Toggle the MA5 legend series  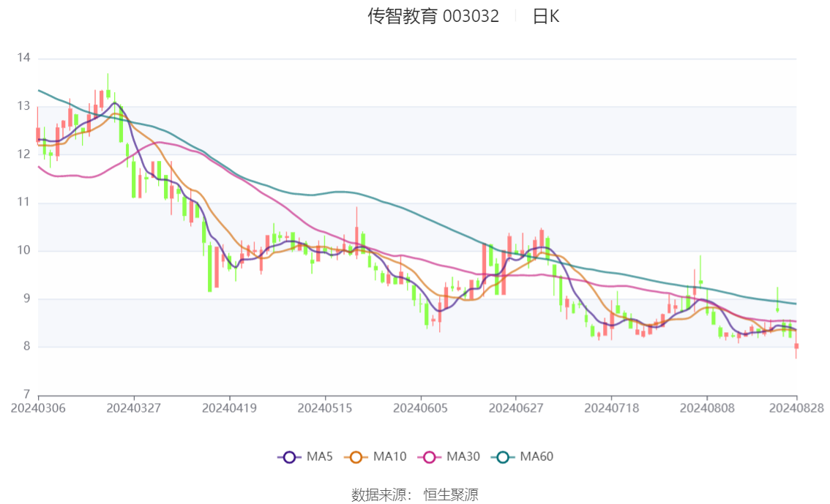(305, 456)
